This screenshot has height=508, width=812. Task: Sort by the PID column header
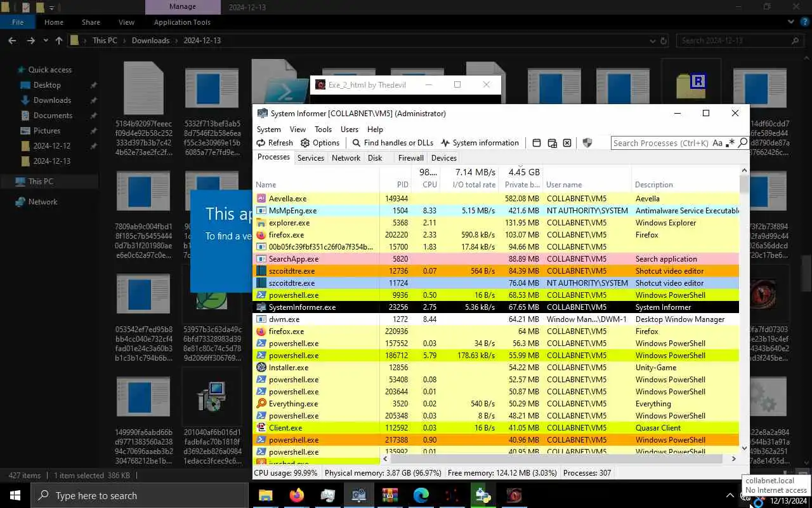click(x=402, y=185)
